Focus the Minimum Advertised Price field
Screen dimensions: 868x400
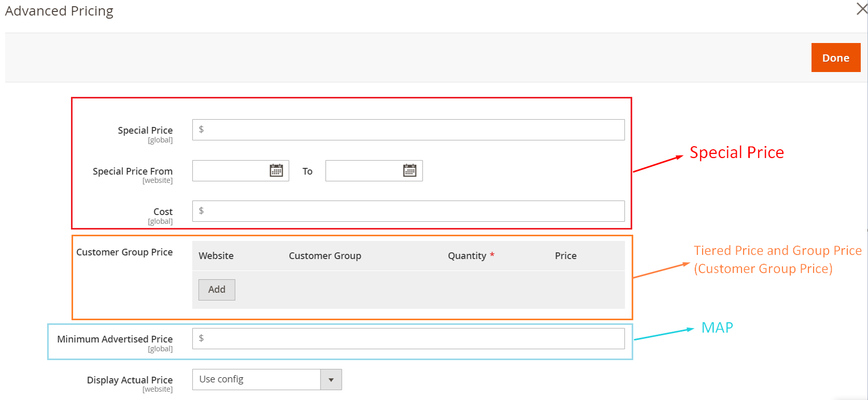409,338
